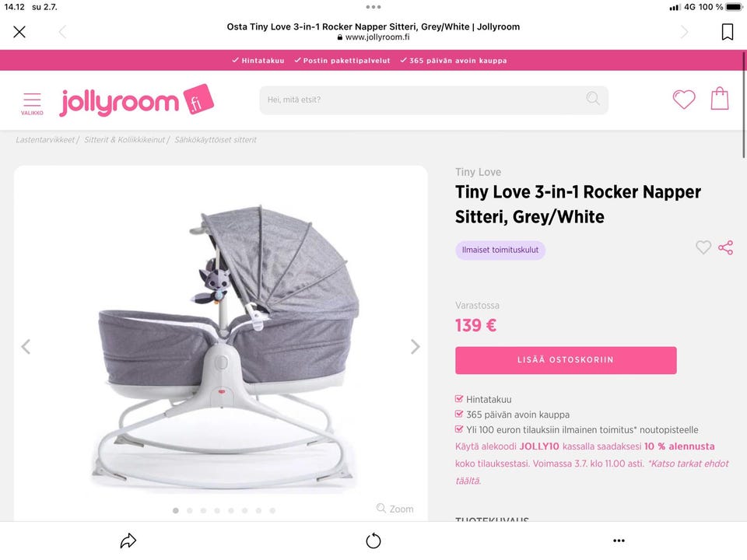
Task: Open the wishlist heart in header
Action: click(x=684, y=100)
